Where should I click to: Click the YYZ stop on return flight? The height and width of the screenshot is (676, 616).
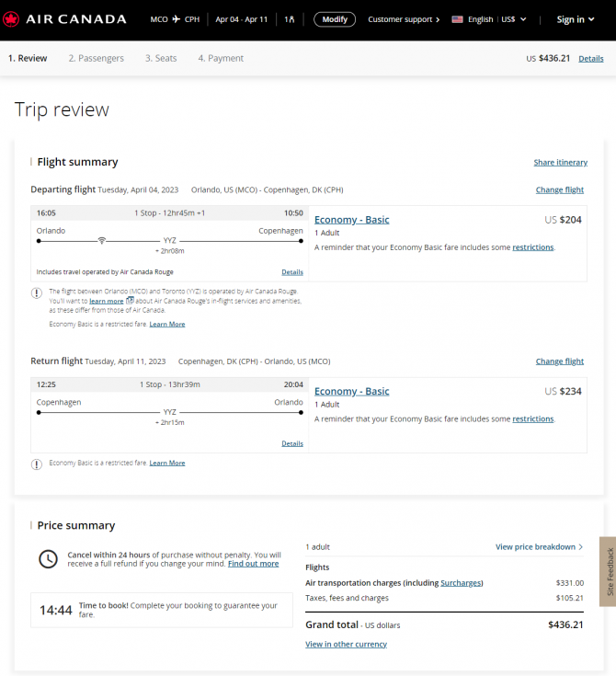click(169, 412)
